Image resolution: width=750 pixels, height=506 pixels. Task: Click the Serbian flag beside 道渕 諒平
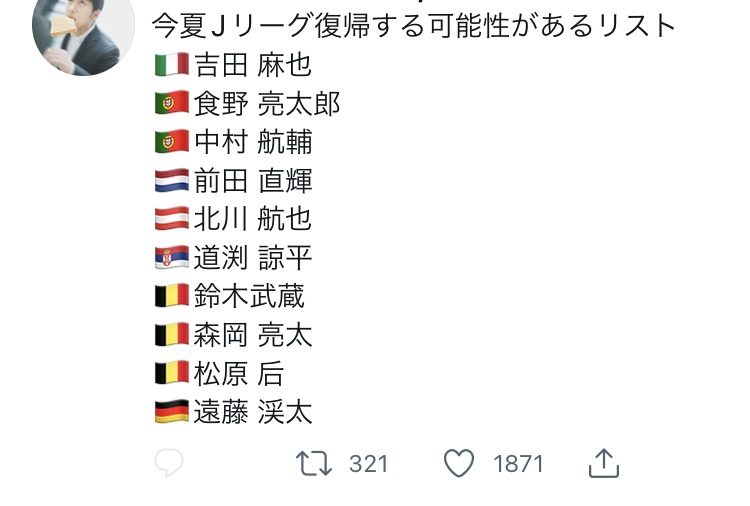[x=172, y=258]
